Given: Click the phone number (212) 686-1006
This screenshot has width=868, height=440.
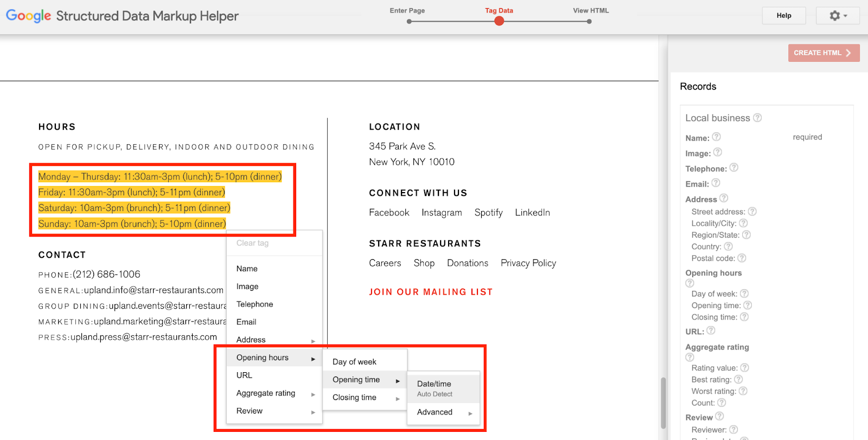Looking at the screenshot, I should [x=106, y=275].
